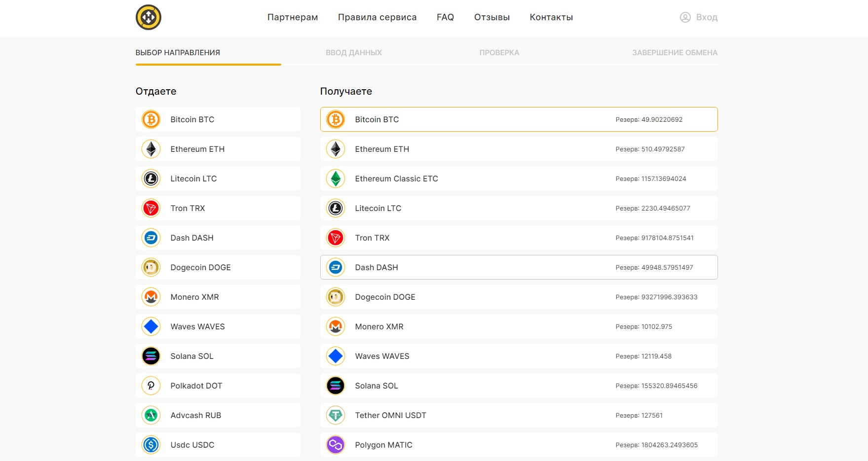
Task: Click Ethereum icon in Получаете list
Action: (x=336, y=149)
